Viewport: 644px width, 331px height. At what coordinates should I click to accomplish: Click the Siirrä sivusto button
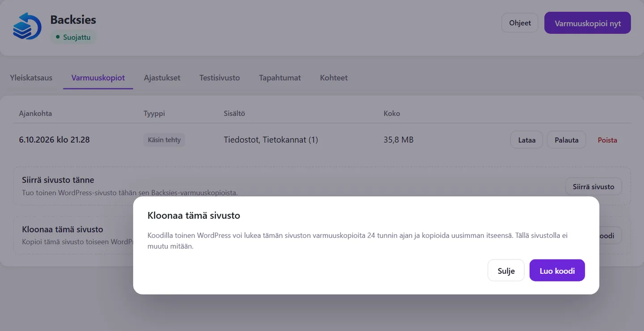coord(593,187)
